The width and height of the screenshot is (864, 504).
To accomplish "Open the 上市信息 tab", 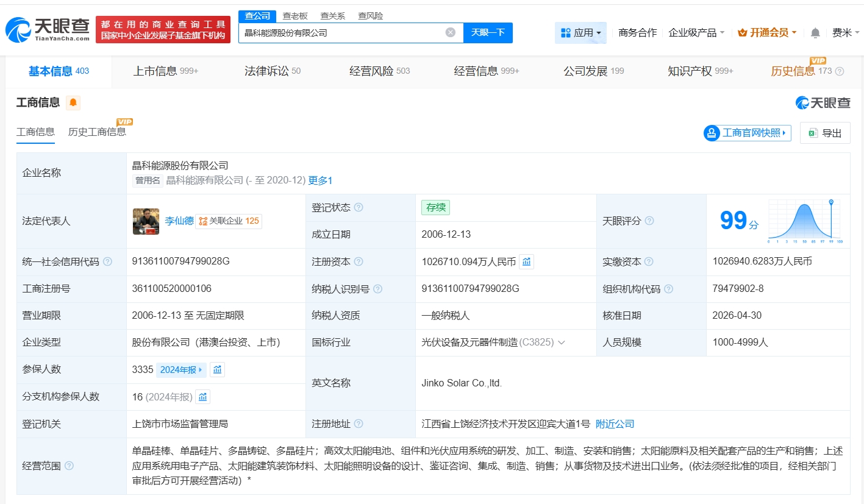I will click(166, 71).
